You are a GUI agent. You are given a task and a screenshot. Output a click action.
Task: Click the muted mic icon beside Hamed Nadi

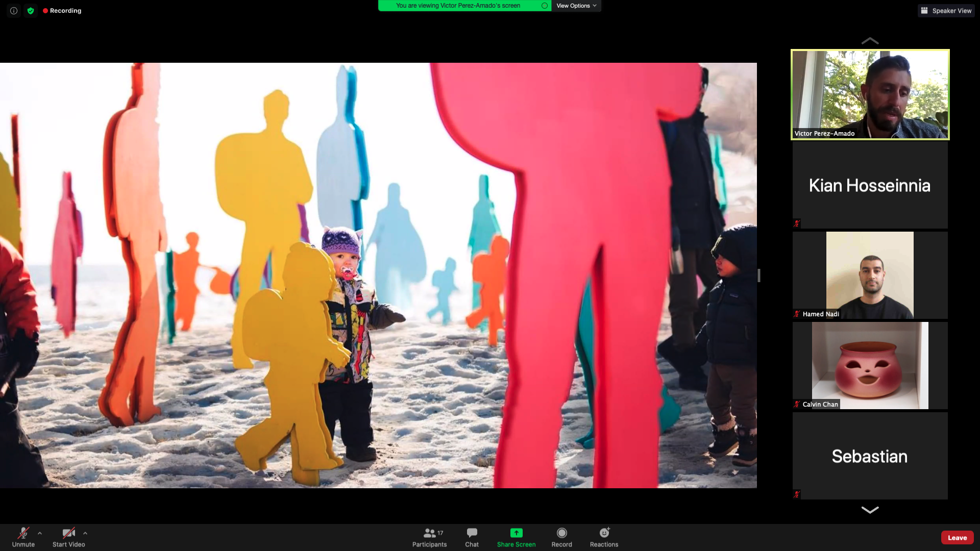click(x=797, y=314)
